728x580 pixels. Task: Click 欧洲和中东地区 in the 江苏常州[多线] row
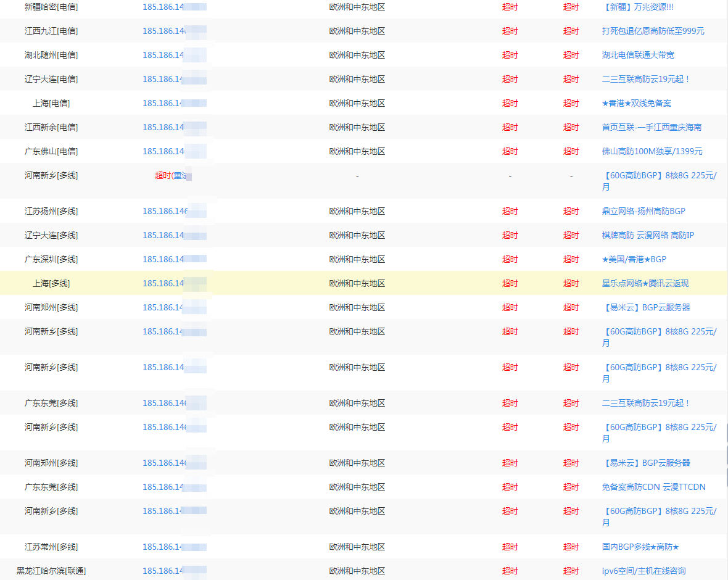point(357,547)
